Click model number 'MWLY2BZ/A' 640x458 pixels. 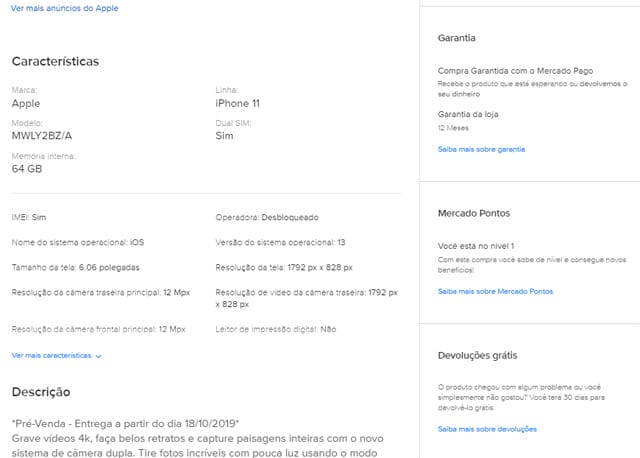tap(42, 136)
